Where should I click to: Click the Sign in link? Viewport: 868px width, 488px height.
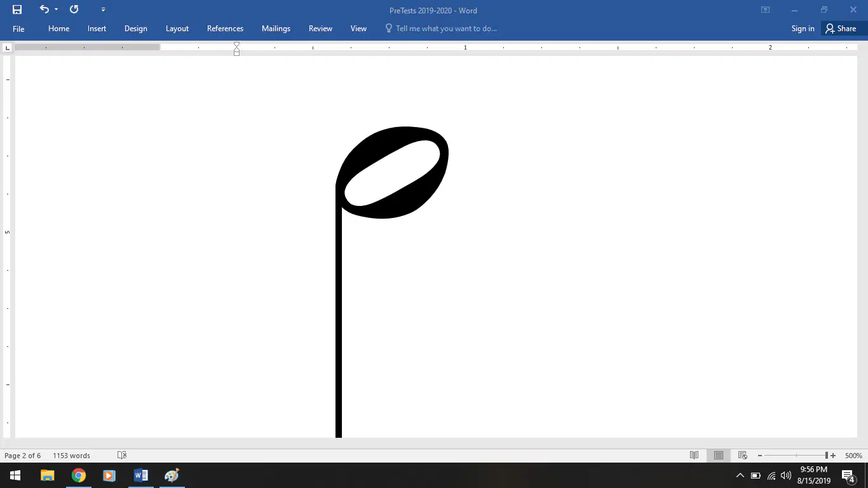(803, 29)
